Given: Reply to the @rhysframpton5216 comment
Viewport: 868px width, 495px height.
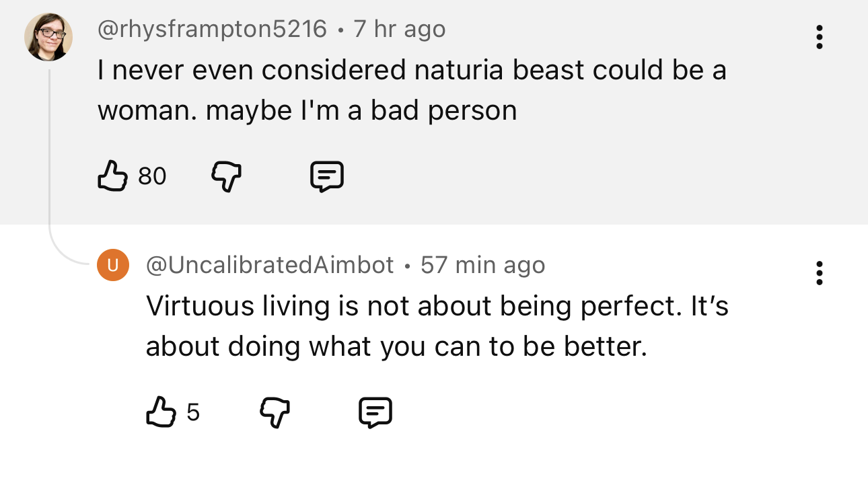Looking at the screenshot, I should click(327, 176).
